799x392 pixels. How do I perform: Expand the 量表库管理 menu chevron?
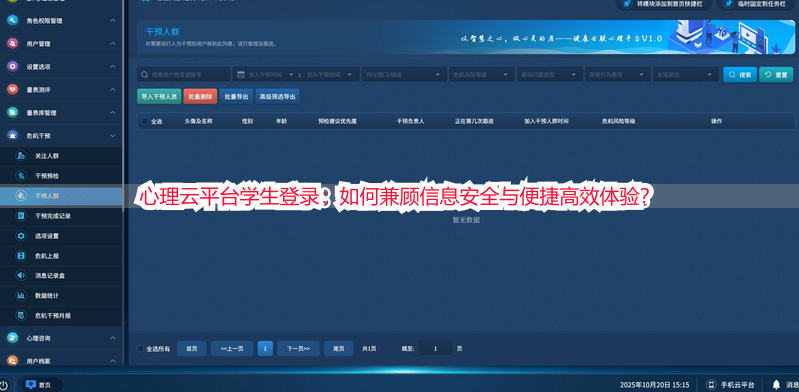(x=113, y=113)
